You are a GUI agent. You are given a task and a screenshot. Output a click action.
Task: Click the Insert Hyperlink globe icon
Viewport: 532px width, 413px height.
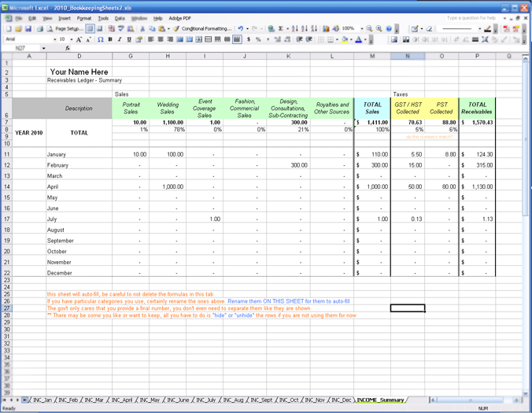coord(271,29)
